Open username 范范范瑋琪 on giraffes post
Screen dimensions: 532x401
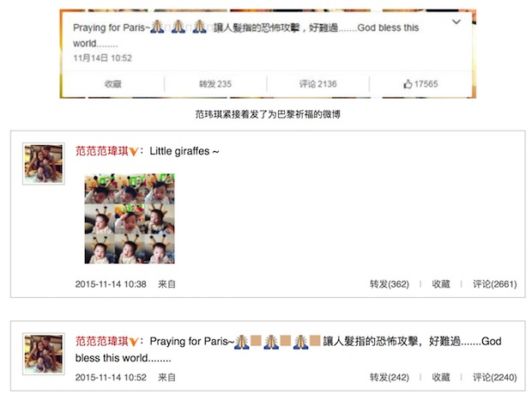102,151
